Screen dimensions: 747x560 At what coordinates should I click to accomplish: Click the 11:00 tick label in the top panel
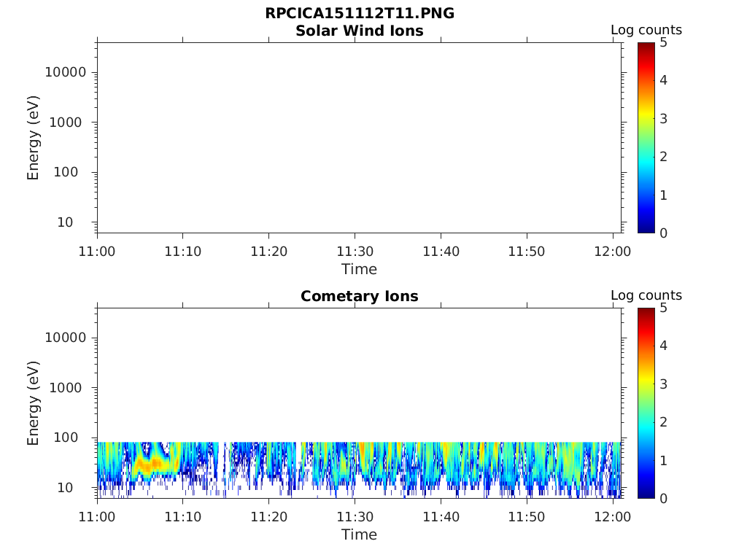coord(97,252)
